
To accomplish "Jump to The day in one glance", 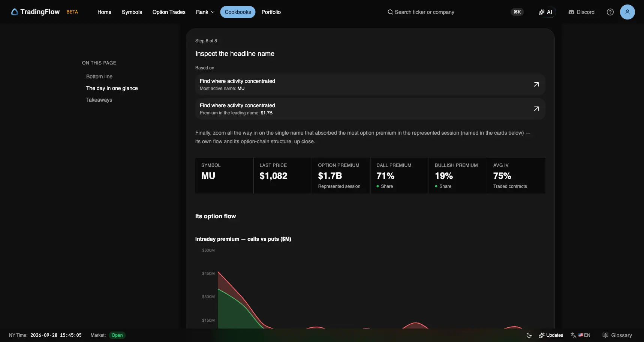I will pyautogui.click(x=112, y=88).
